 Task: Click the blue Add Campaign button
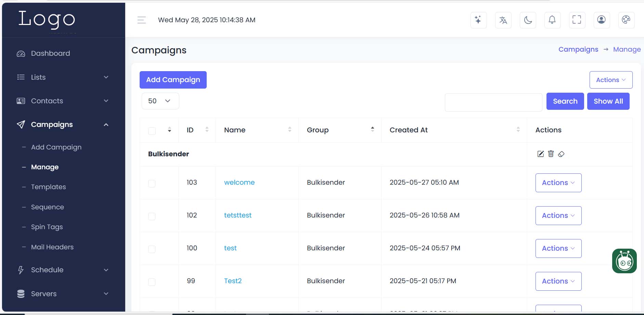point(173,80)
